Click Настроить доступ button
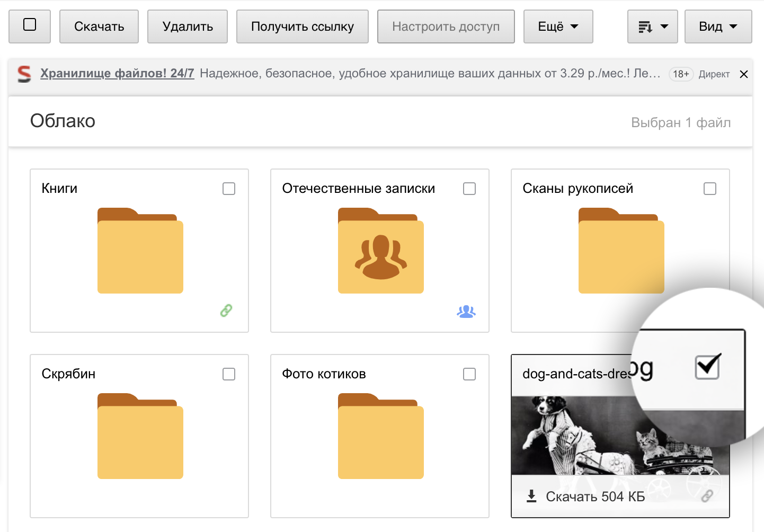This screenshot has width=764, height=532. 446,26
